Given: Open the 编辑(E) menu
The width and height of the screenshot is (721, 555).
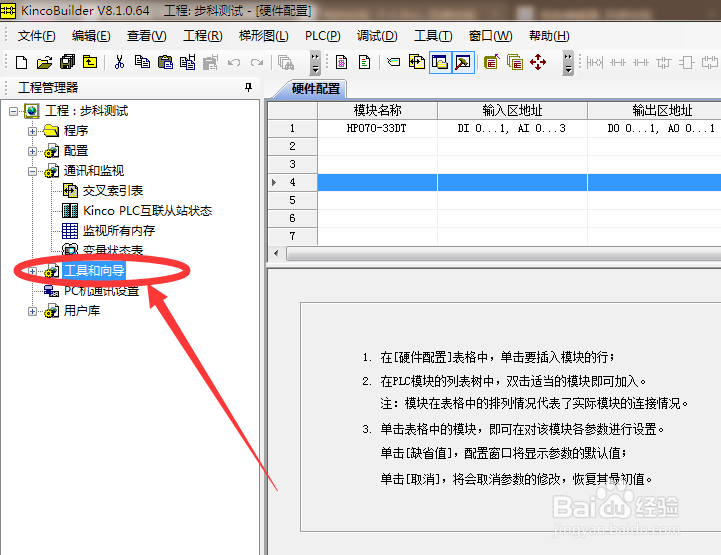Looking at the screenshot, I should point(91,36).
